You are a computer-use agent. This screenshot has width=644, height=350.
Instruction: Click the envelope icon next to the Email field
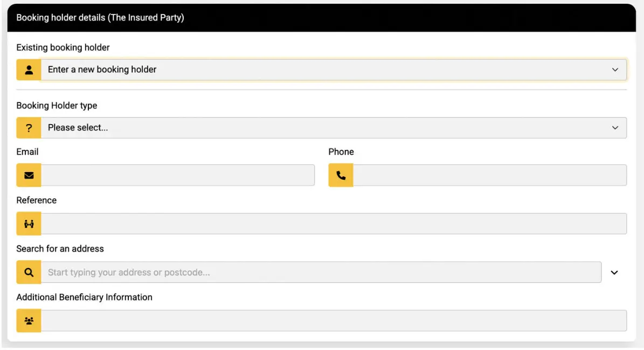point(28,175)
